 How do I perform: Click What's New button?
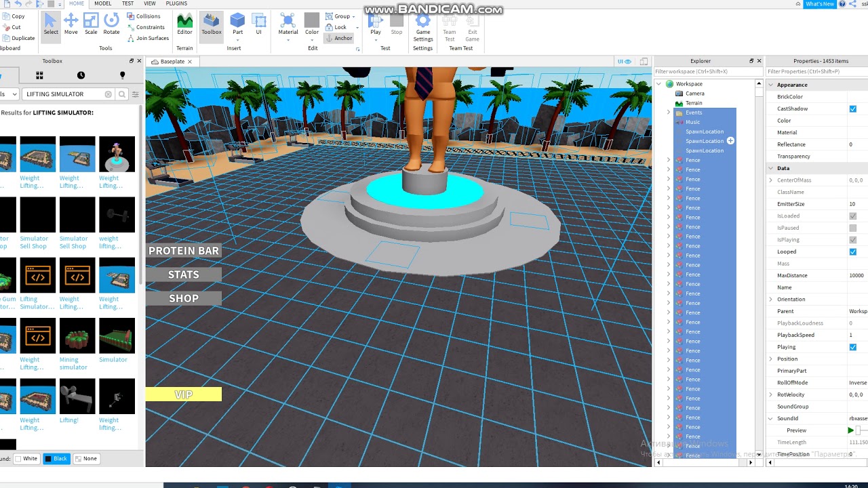[x=819, y=4]
